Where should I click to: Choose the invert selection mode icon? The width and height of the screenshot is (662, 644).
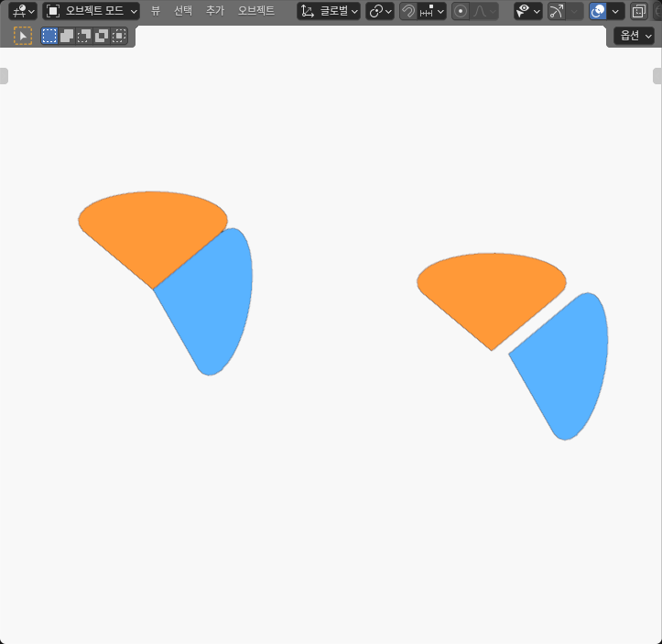pyautogui.click(x=102, y=36)
